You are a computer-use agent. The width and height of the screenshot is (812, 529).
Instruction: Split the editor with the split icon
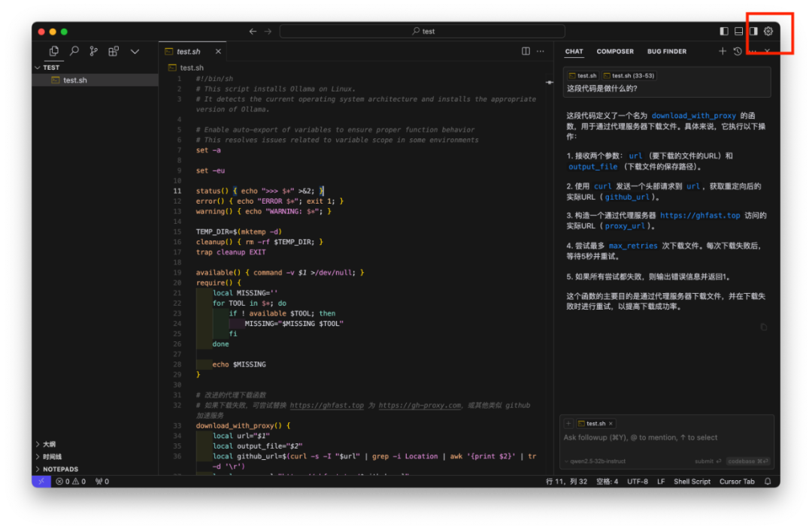pyautogui.click(x=526, y=51)
